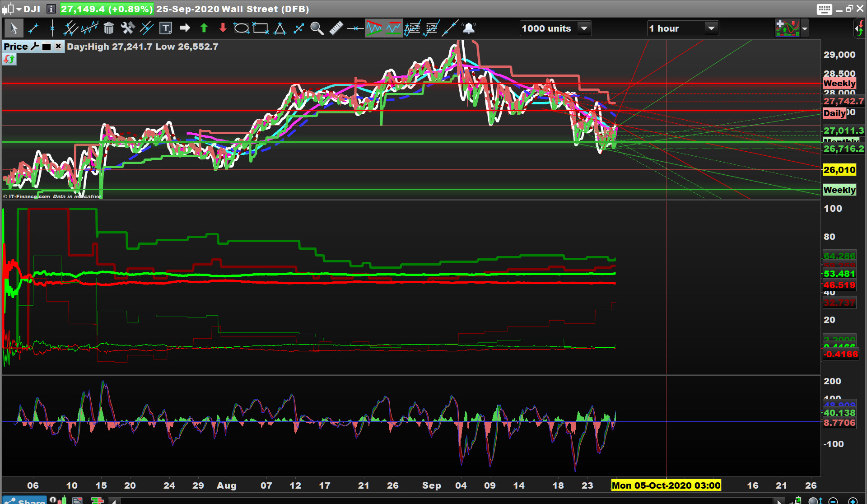867x504 pixels.
Task: Open chart style dropdown next to DJI
Action: pyautogui.click(x=19, y=9)
